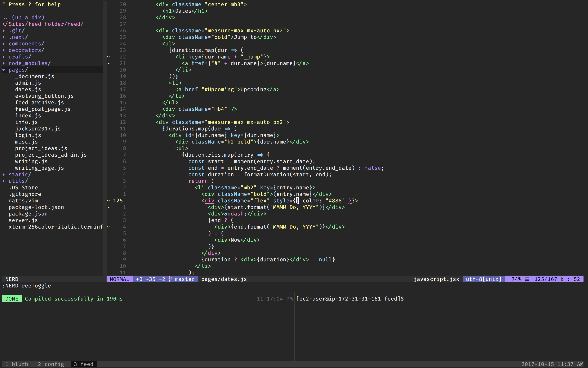
Task: Place cursor on the "#888" color value
Action: [335, 201]
